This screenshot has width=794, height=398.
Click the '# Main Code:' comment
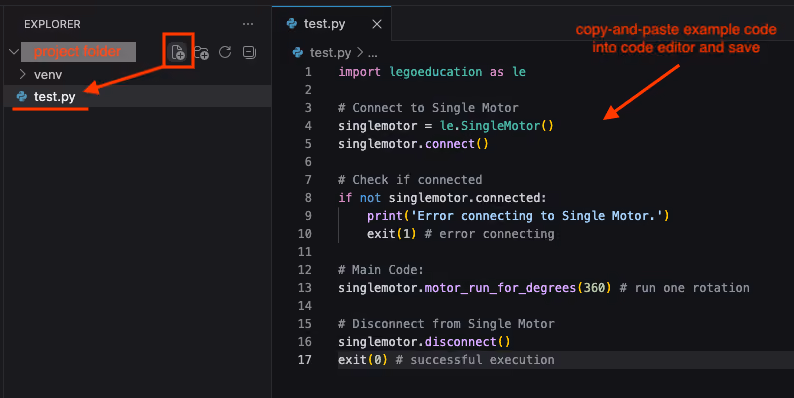[381, 270]
